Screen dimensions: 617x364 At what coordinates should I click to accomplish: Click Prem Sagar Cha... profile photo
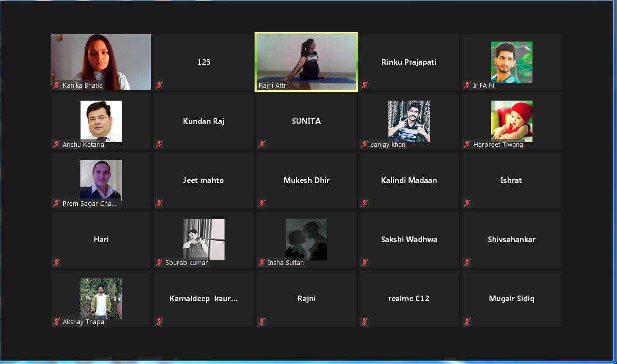[x=101, y=180]
